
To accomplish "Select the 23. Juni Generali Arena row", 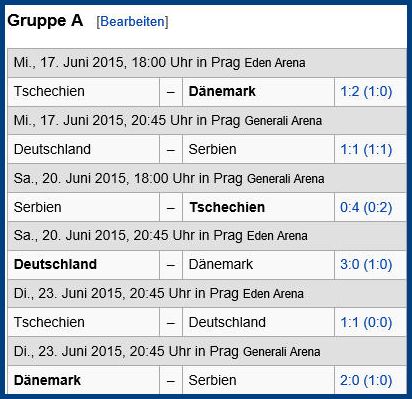I will (207, 352).
